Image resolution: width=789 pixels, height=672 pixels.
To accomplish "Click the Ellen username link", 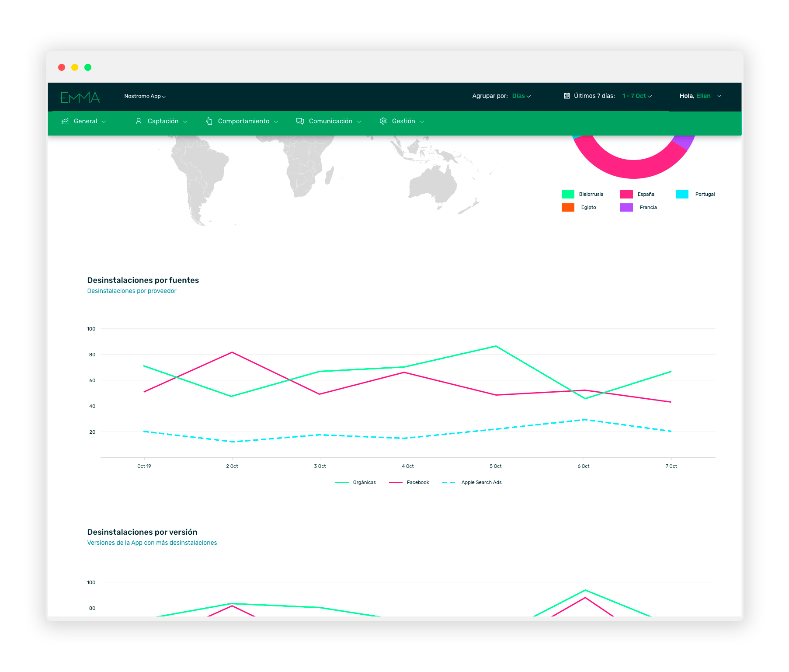I will 703,96.
